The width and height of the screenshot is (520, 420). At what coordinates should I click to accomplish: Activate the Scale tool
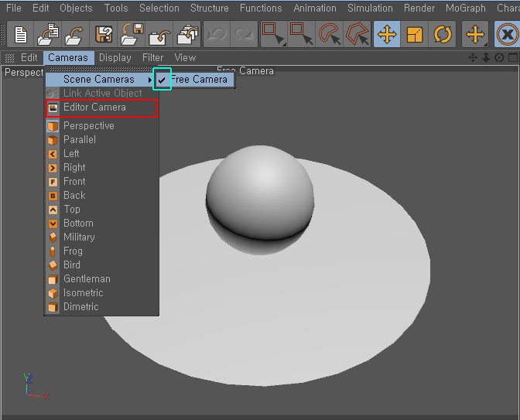click(x=415, y=35)
